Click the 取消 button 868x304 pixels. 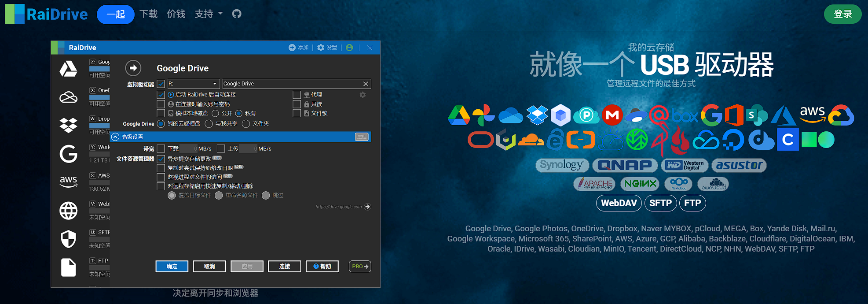pyautogui.click(x=209, y=267)
